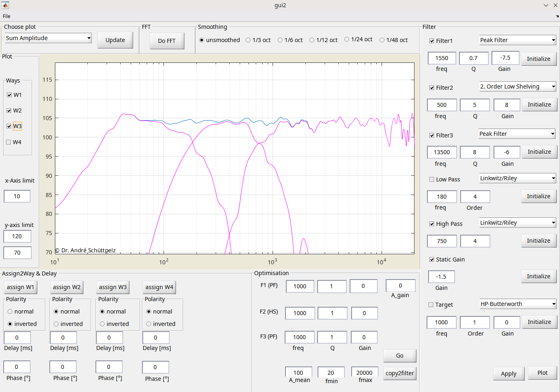The width and height of the screenshot is (560, 392).
Task: Enable the Low Pass checkbox
Action: click(x=432, y=179)
